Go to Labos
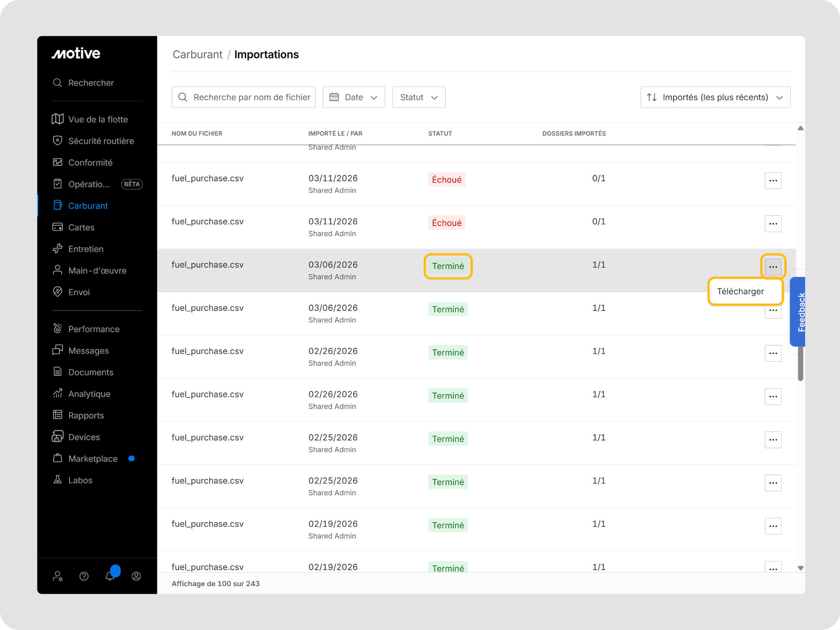The height and width of the screenshot is (630, 840). (73, 480)
